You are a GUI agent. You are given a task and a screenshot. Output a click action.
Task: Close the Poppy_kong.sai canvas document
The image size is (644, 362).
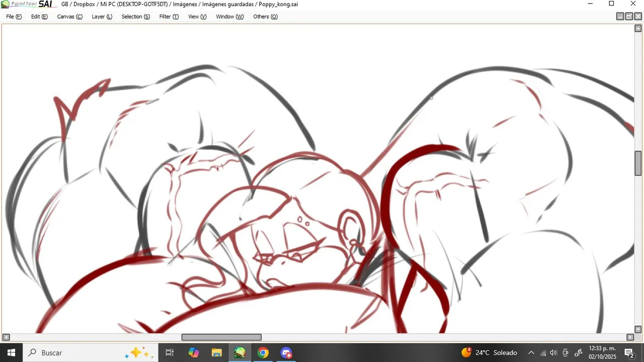coord(638,17)
